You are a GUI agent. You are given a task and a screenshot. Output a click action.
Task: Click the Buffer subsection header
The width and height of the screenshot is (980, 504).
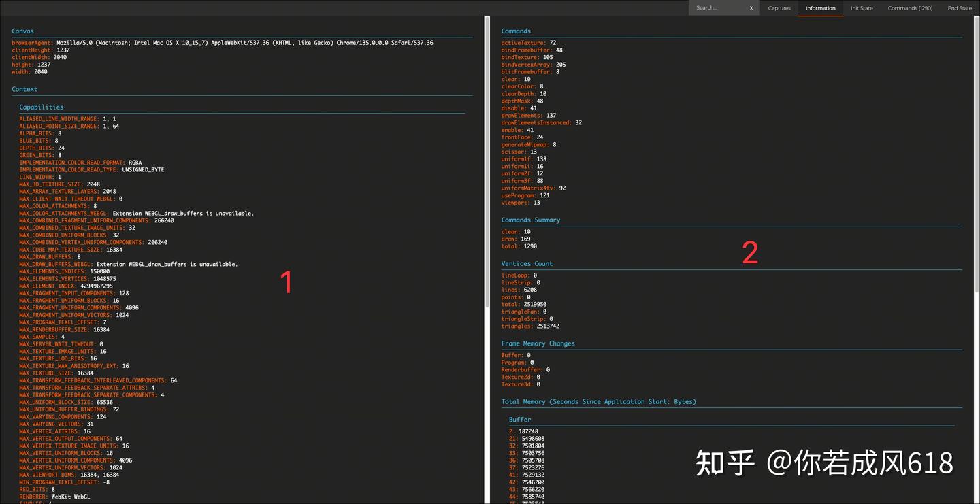tap(520, 419)
